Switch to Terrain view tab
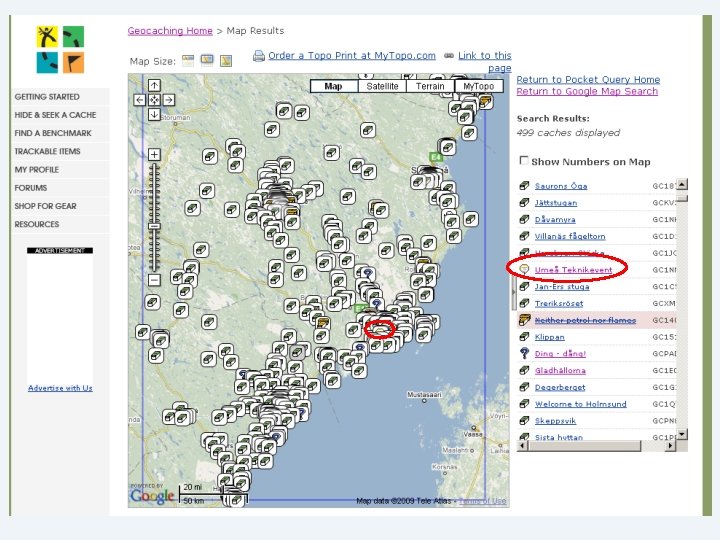This screenshot has width=720, height=540. point(430,86)
